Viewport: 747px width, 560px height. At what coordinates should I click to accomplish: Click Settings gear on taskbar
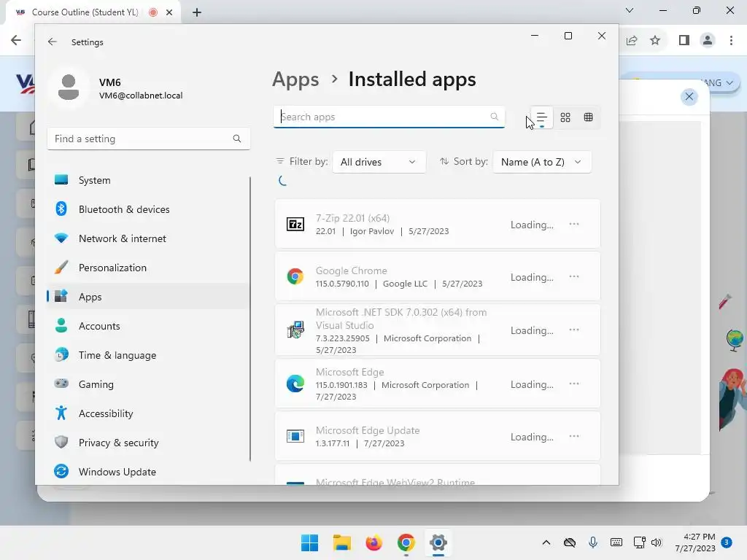click(438, 542)
